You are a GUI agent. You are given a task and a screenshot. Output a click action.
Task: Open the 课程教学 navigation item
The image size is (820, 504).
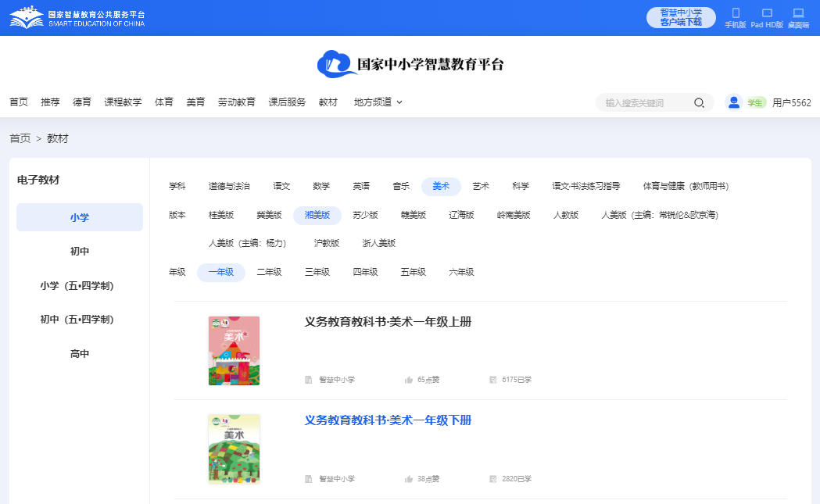coord(124,102)
